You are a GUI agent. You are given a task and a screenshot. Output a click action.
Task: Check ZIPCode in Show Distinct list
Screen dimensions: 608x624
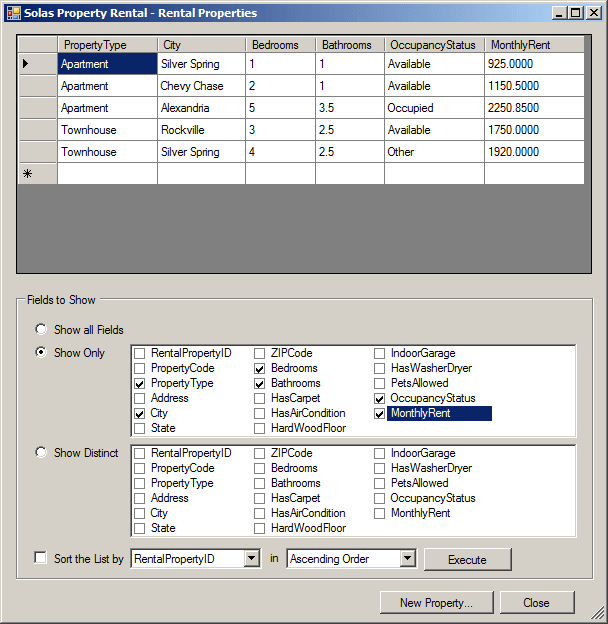259,453
